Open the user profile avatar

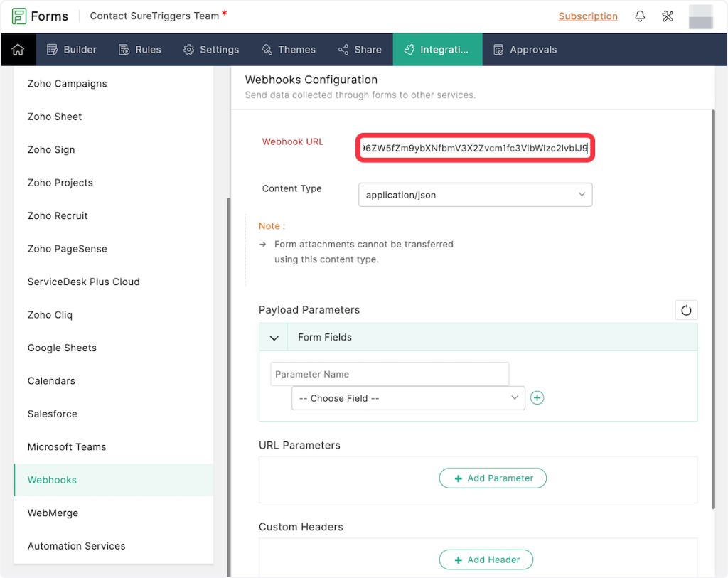pyautogui.click(x=701, y=16)
